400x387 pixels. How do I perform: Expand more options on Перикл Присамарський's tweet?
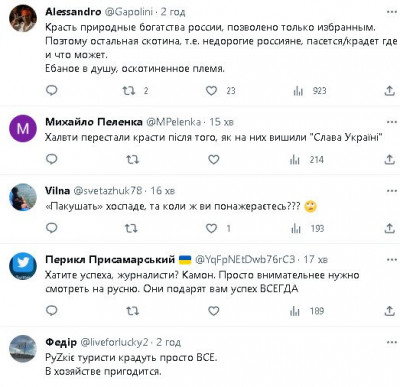(x=392, y=260)
